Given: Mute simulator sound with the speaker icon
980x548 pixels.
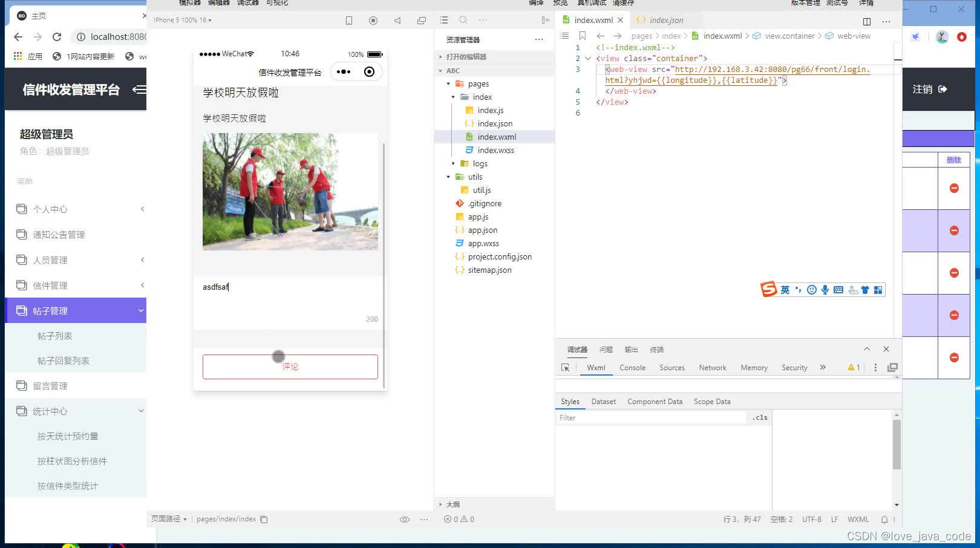Looking at the screenshot, I should [397, 21].
